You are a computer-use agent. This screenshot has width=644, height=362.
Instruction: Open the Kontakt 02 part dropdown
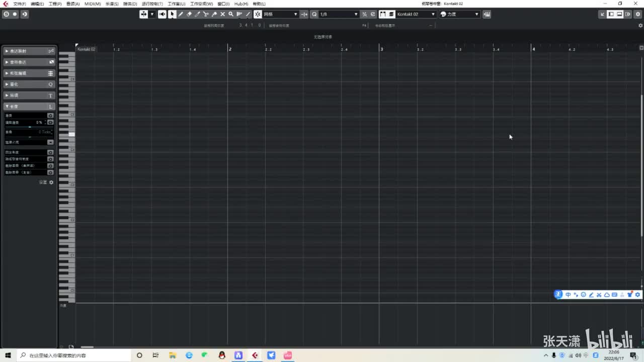pyautogui.click(x=416, y=14)
